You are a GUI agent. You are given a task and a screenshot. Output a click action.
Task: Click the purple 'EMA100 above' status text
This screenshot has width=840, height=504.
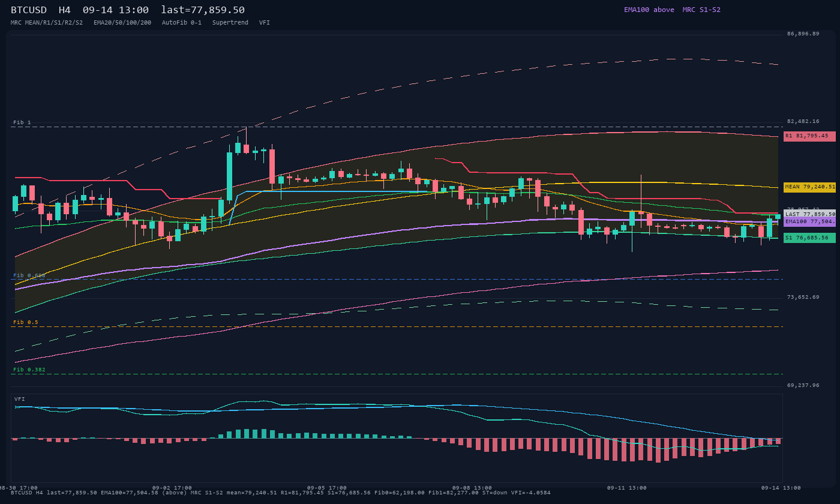point(649,10)
